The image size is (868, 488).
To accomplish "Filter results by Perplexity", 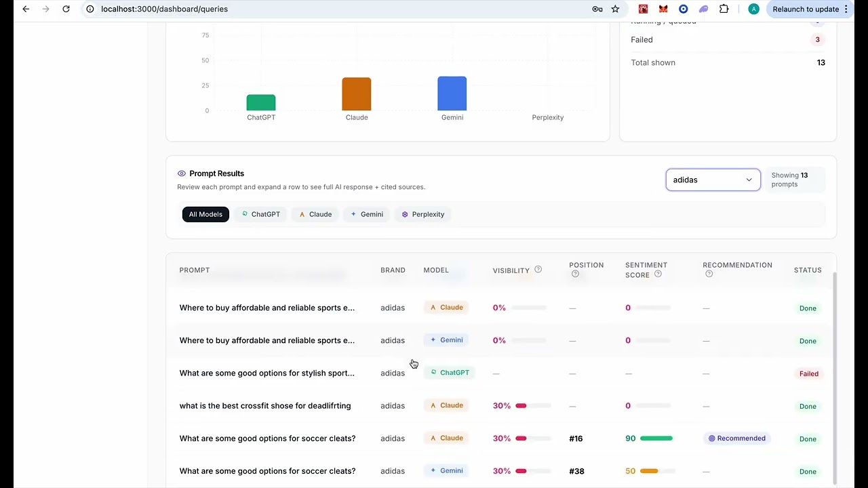I will 423,214.
